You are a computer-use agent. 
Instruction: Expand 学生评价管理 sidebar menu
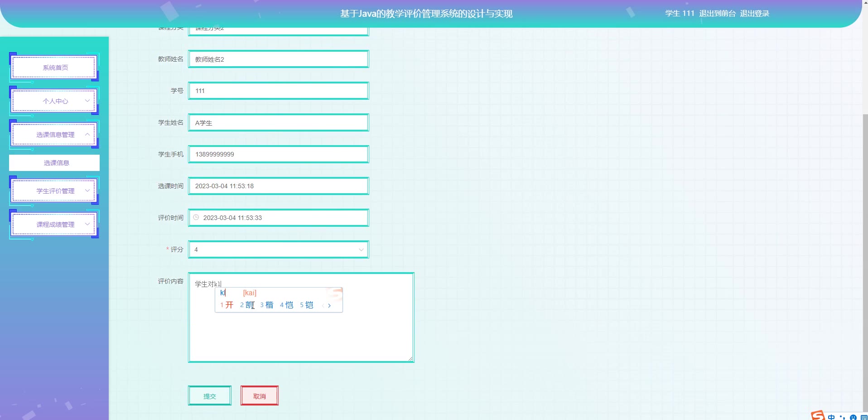coord(54,190)
